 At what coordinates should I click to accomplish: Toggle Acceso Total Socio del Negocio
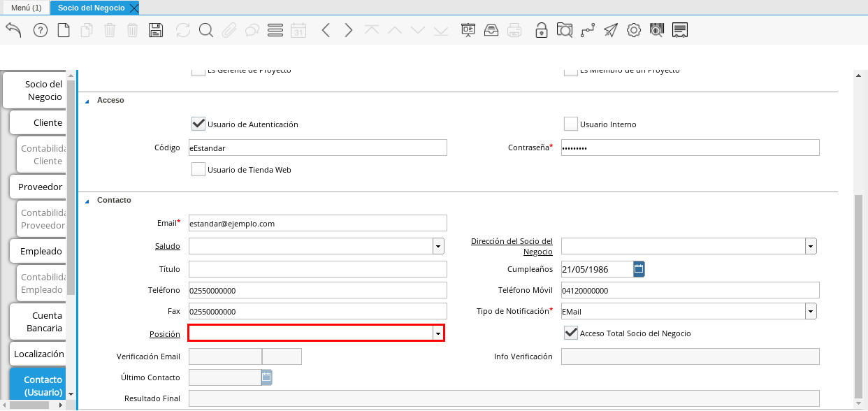click(x=571, y=333)
